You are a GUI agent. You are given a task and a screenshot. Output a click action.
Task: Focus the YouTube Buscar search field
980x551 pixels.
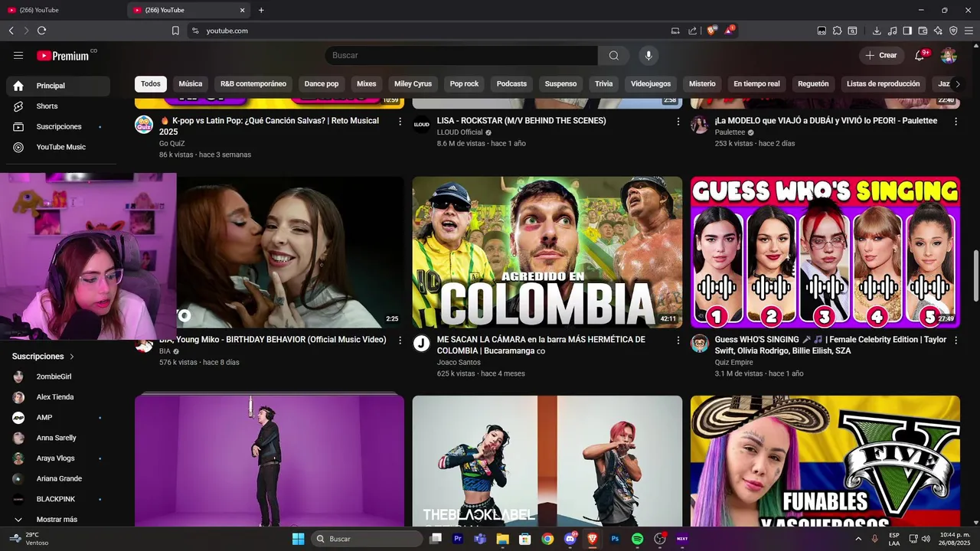tap(461, 55)
